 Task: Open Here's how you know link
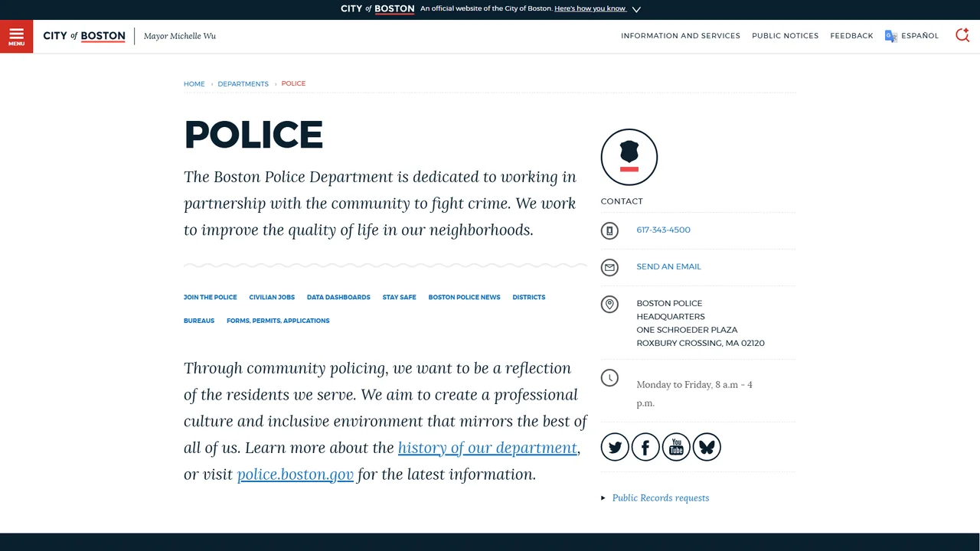[x=590, y=8]
